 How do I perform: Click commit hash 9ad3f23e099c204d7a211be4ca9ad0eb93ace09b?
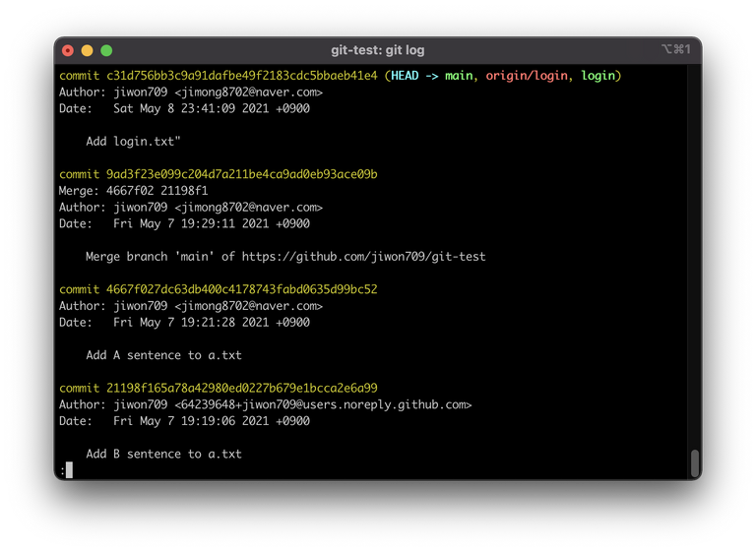242,174
